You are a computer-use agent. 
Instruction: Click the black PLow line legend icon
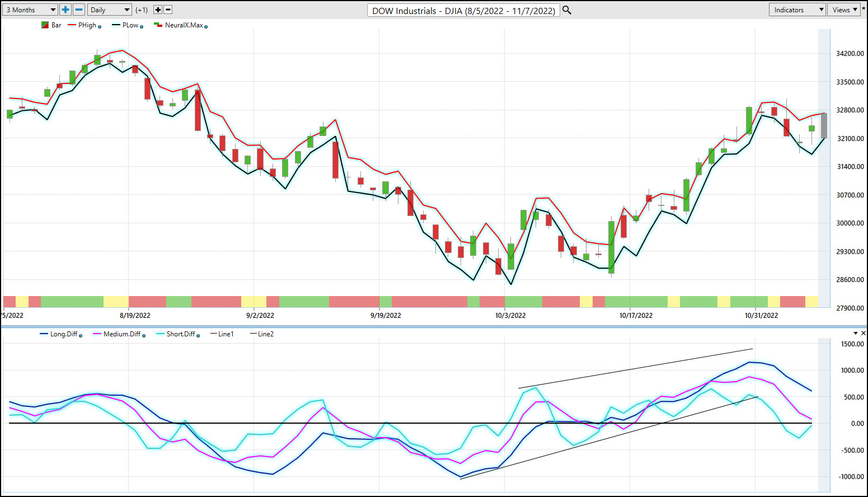coord(116,25)
